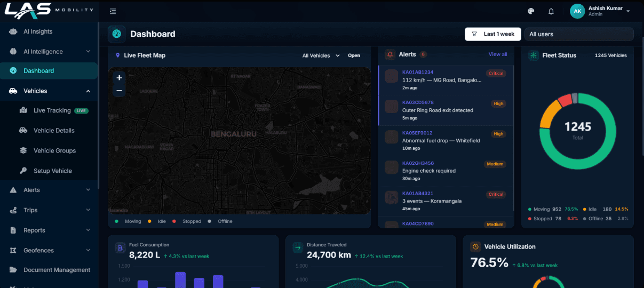Click the red Stopped map legend dot
The image size is (644, 288).
[x=174, y=221]
